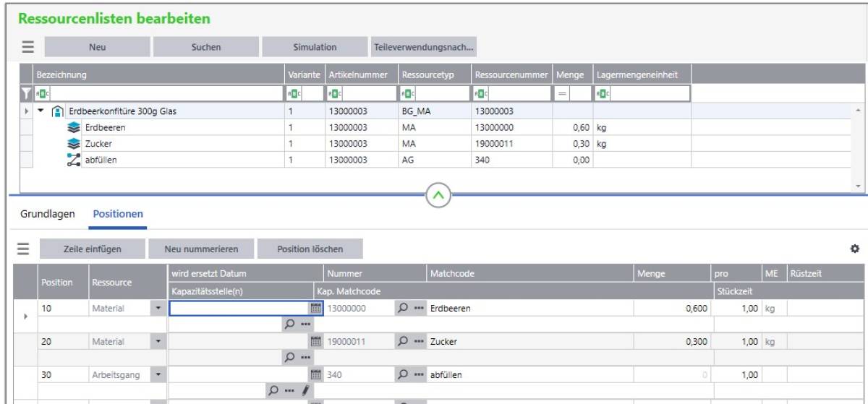
Task: Open the settings gear of the positions grid
Action: 854,249
